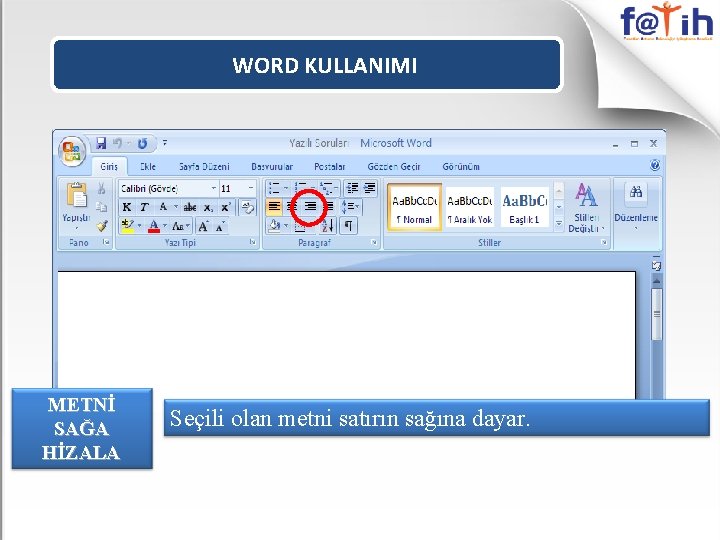The width and height of the screenshot is (720, 540).
Task: Insert a bulleted list
Action: pos(274,188)
